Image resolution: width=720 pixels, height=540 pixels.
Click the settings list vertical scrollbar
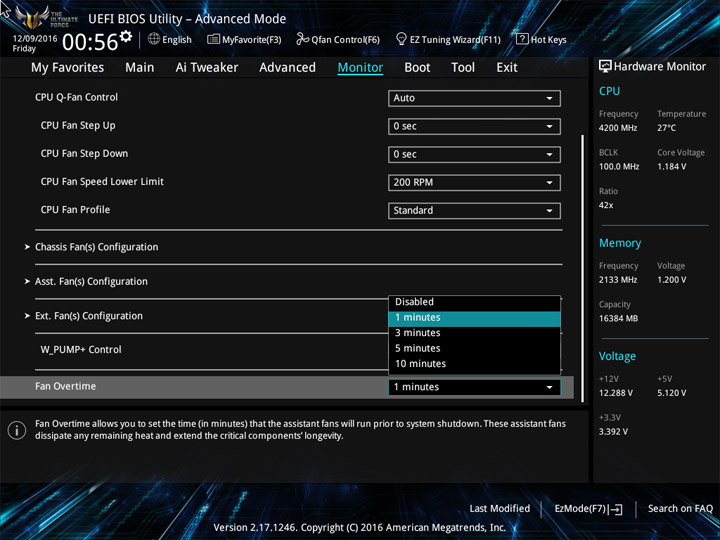tap(583, 269)
